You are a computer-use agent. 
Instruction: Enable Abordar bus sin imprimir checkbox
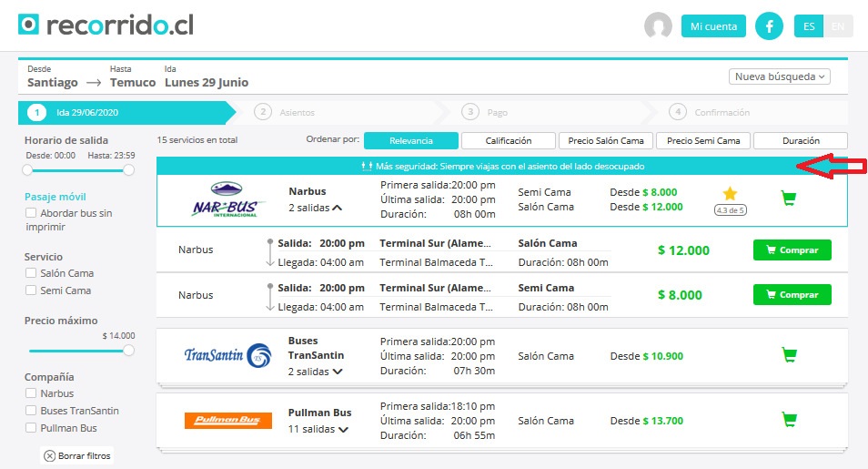[31, 213]
